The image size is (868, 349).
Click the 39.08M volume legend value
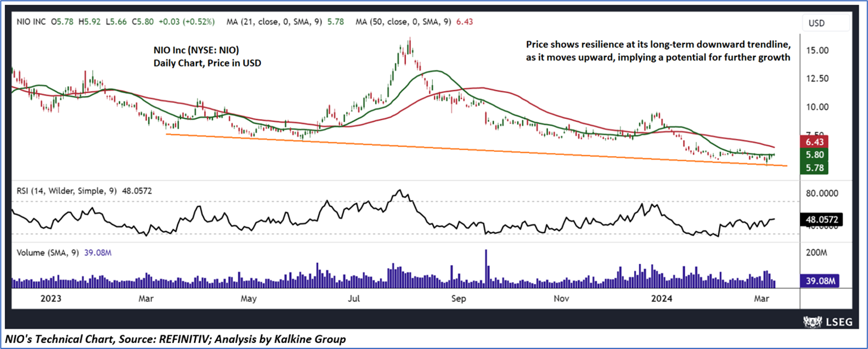(98, 253)
